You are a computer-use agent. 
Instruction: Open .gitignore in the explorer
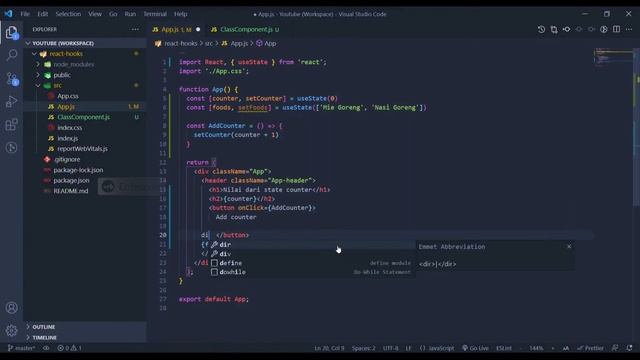(x=67, y=159)
